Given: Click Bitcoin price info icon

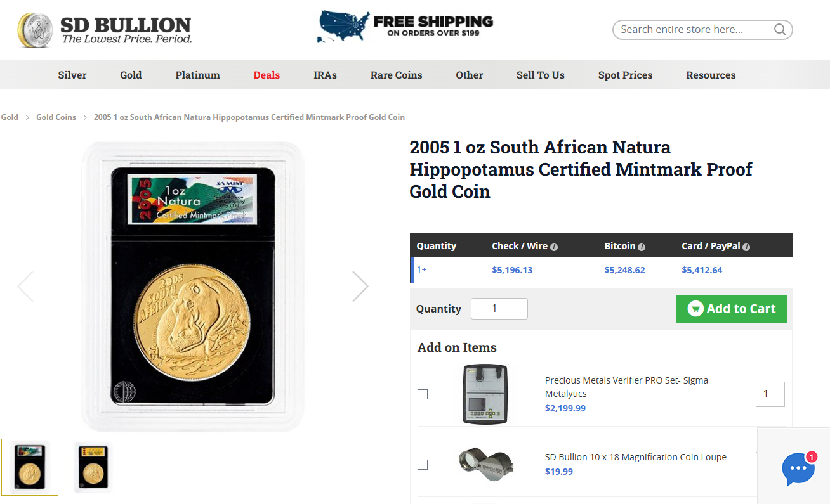Looking at the screenshot, I should point(642,247).
